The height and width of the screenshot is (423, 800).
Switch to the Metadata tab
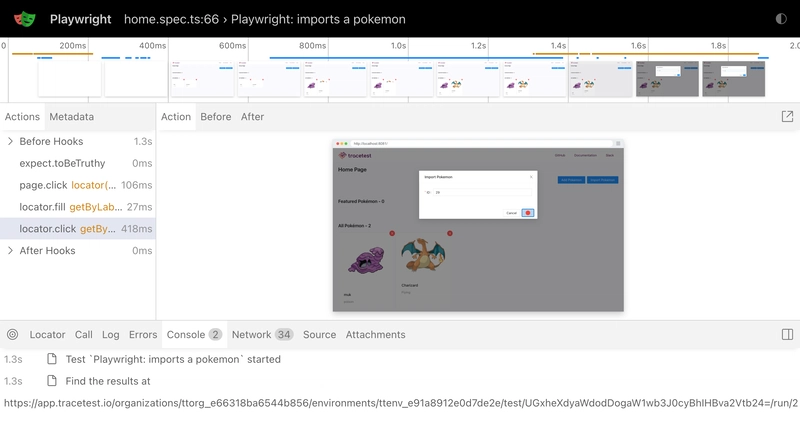click(x=71, y=117)
